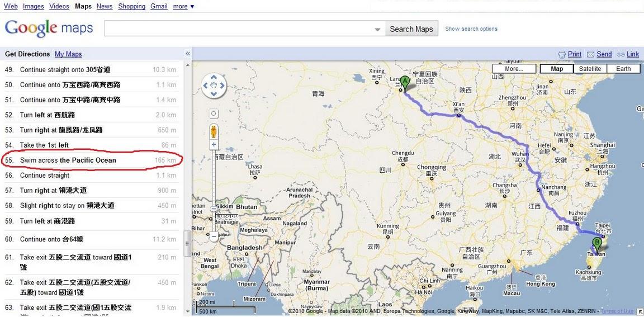Open Web in the top navigation

coord(11,6)
